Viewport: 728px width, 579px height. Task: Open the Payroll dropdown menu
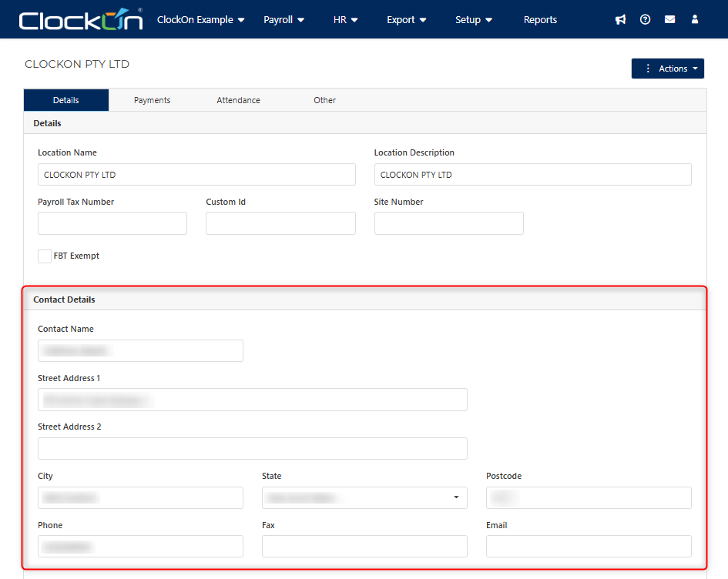(x=283, y=20)
